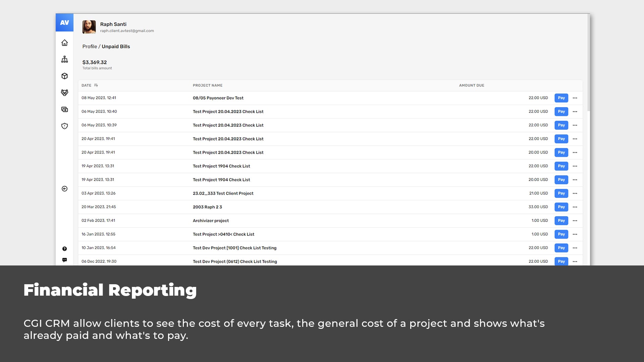Select project name Archivizer project
644x362 pixels.
211,221
